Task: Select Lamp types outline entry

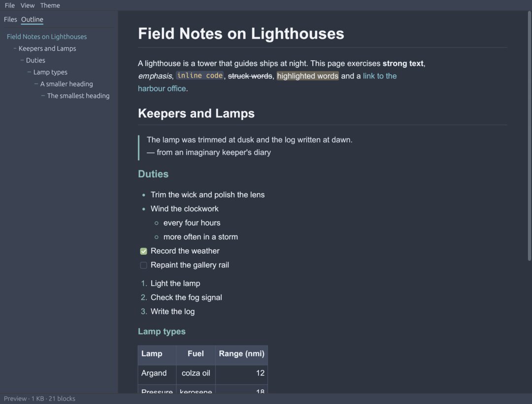Action: [x=50, y=72]
